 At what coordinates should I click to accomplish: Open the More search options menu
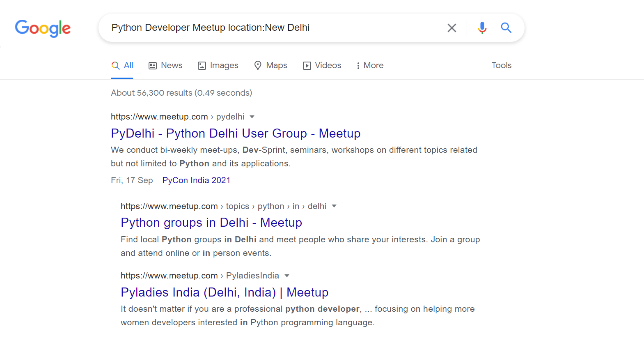point(370,65)
